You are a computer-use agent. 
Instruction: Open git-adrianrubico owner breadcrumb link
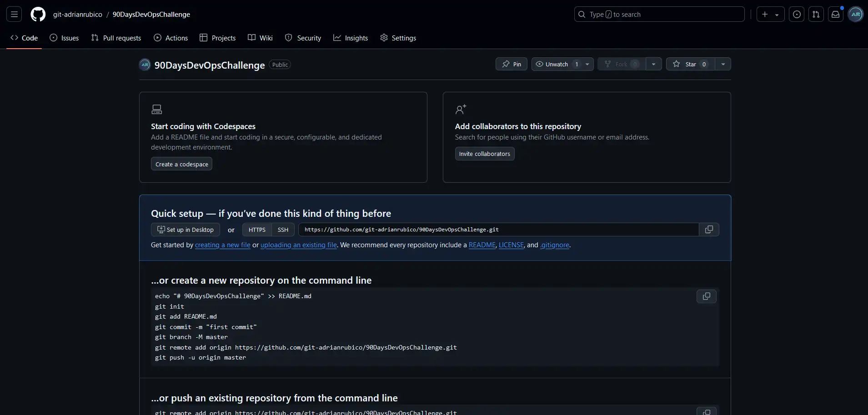point(78,15)
